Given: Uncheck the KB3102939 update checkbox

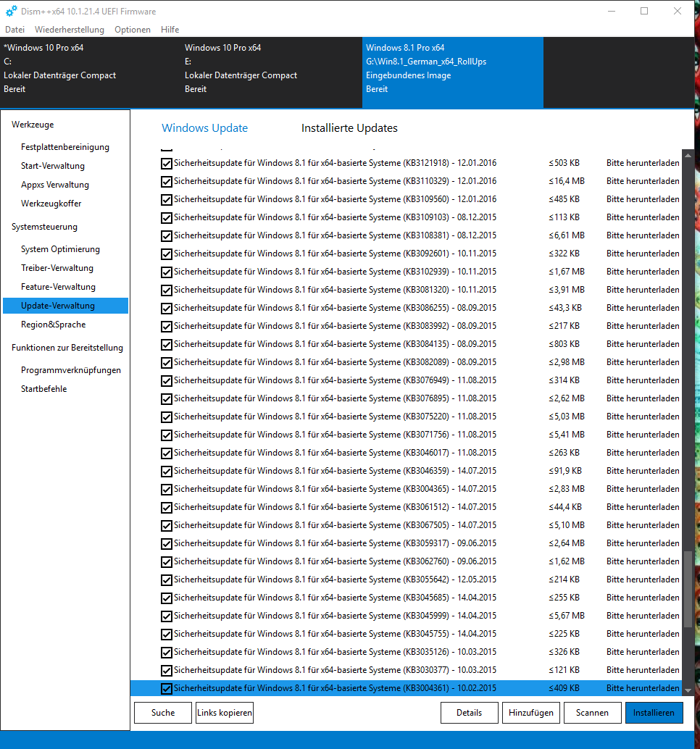Looking at the screenshot, I should (166, 272).
